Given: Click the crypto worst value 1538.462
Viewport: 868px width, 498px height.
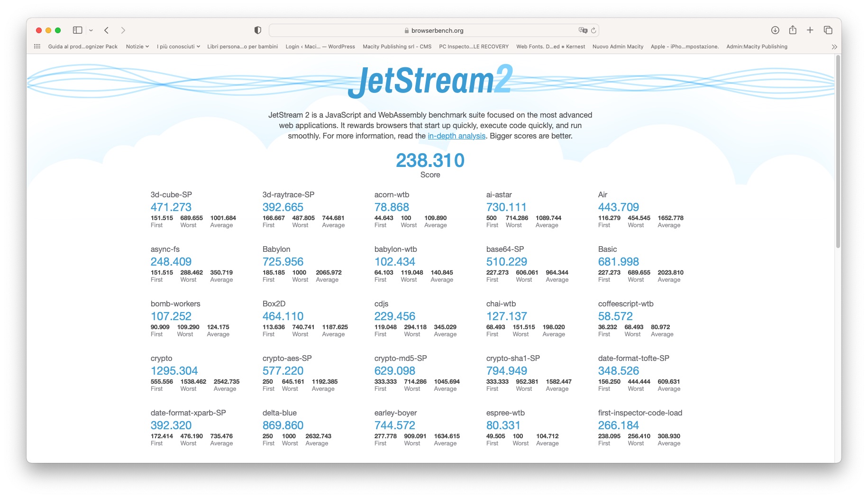Looking at the screenshot, I should coord(193,382).
